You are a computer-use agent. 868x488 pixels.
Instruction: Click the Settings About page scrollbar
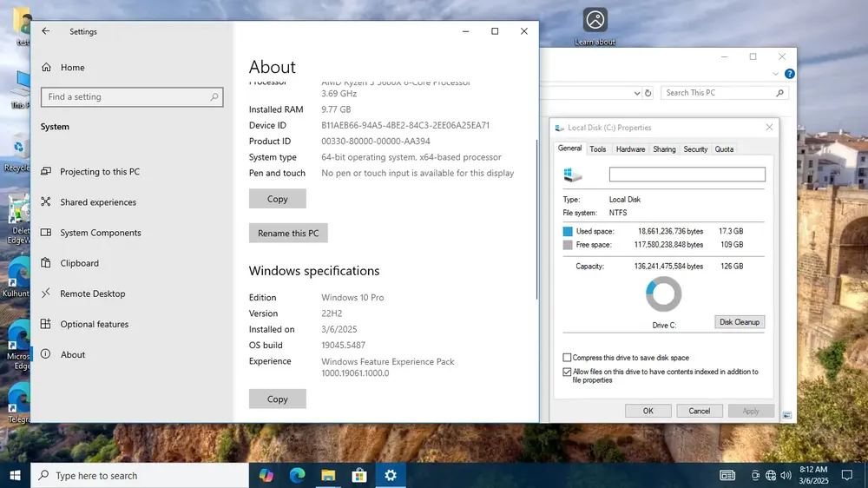coord(536,219)
